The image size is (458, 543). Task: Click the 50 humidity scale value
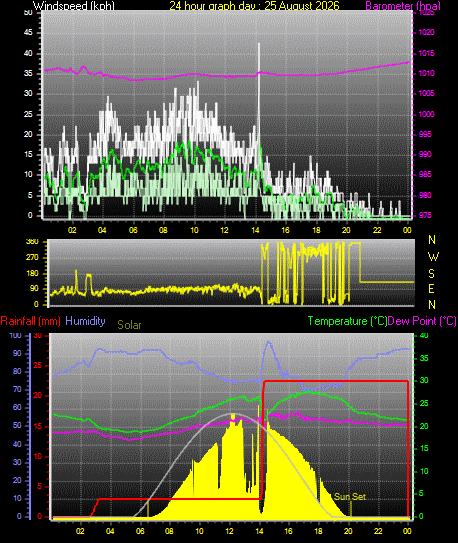[17, 426]
